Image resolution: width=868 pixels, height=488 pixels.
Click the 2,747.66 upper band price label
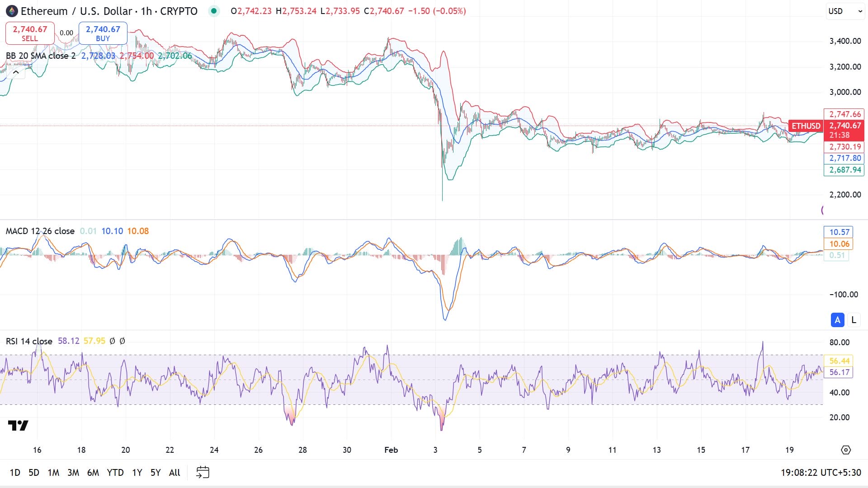click(x=844, y=114)
